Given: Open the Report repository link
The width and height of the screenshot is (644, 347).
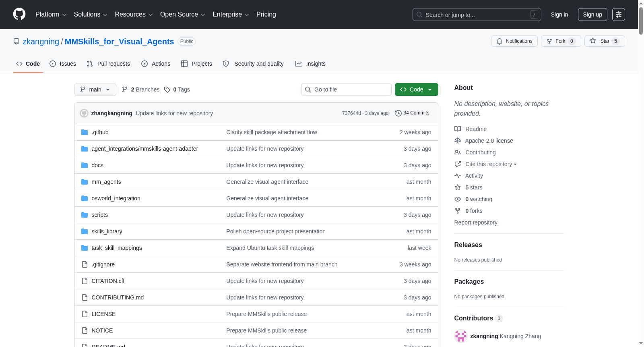Looking at the screenshot, I should tap(476, 222).
